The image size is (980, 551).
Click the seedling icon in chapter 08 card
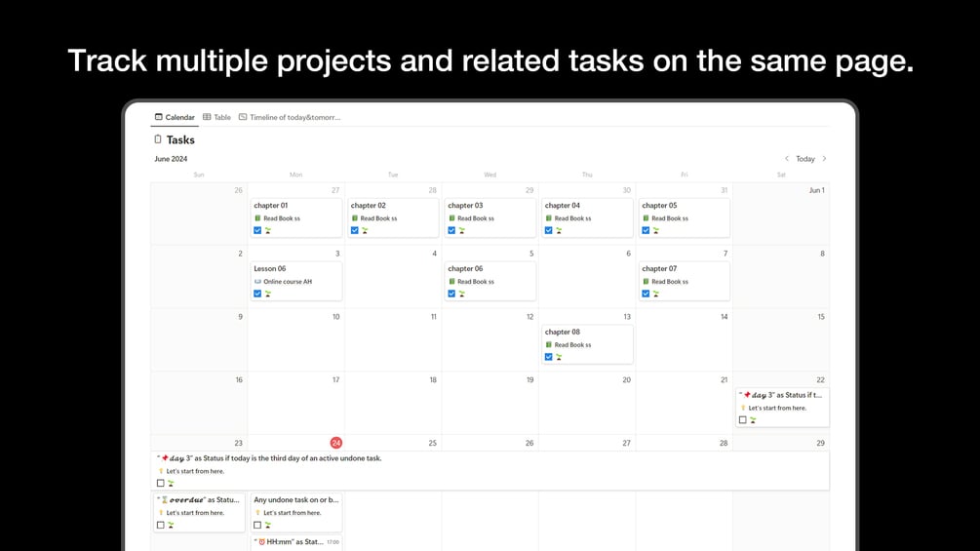click(x=559, y=357)
